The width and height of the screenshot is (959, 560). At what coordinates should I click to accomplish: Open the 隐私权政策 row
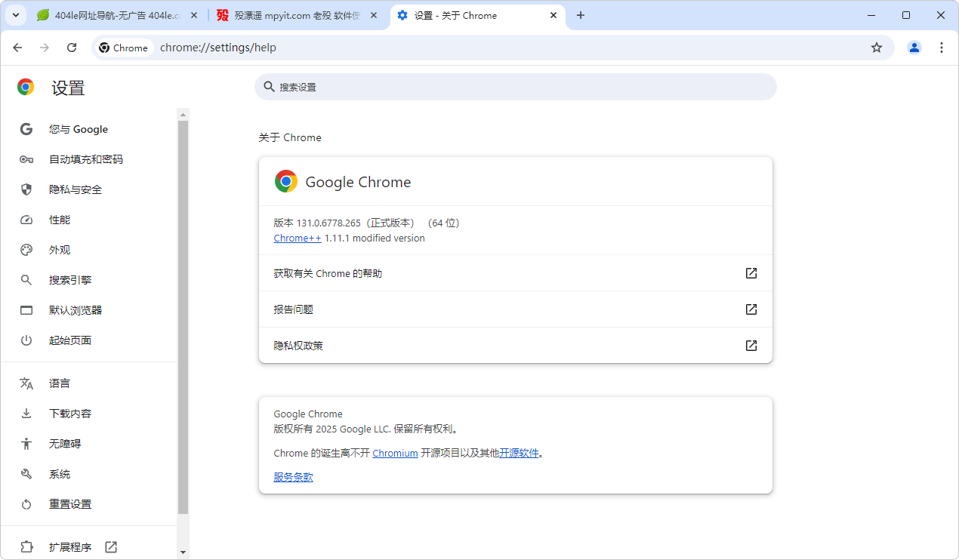[x=516, y=346]
